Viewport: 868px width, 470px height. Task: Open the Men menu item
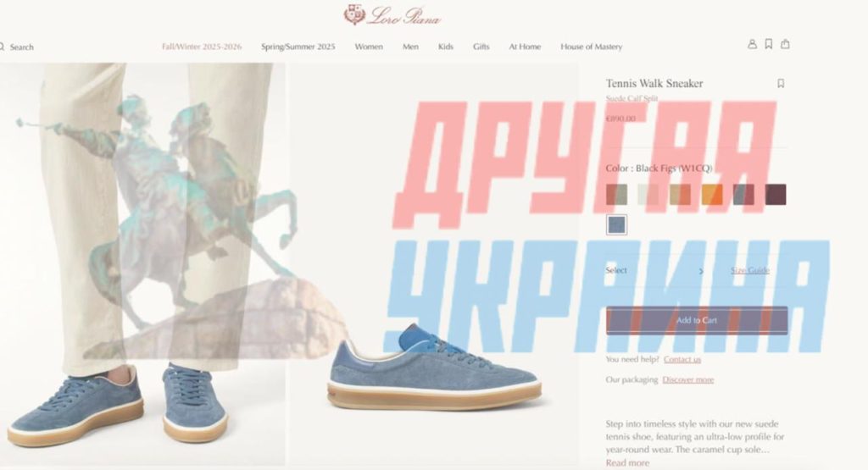(410, 47)
